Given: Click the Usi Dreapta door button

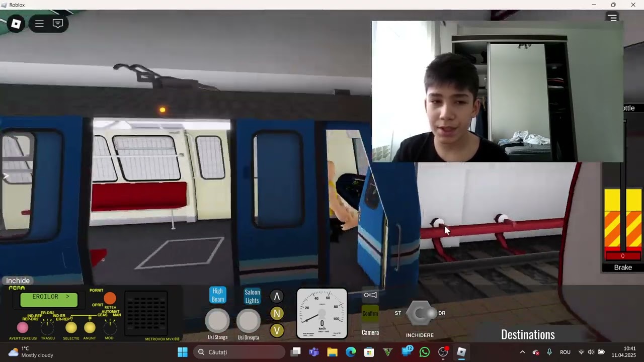Looking at the screenshot, I should (249, 321).
